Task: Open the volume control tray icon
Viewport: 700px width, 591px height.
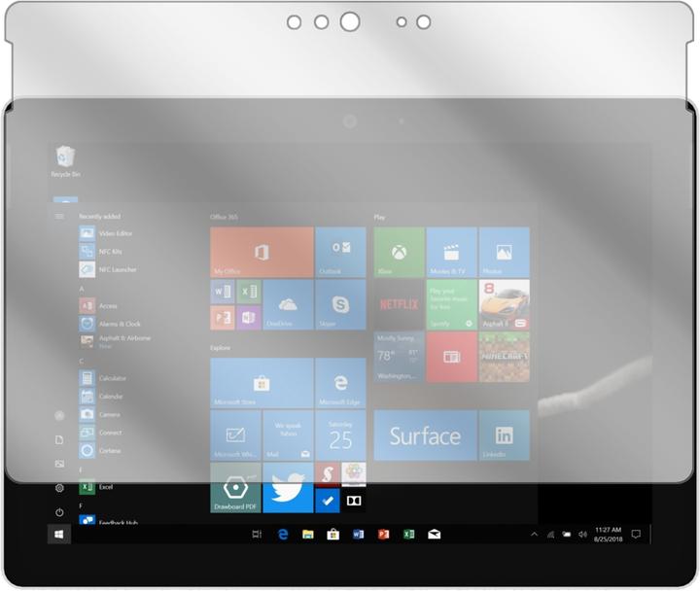Action: (x=582, y=535)
